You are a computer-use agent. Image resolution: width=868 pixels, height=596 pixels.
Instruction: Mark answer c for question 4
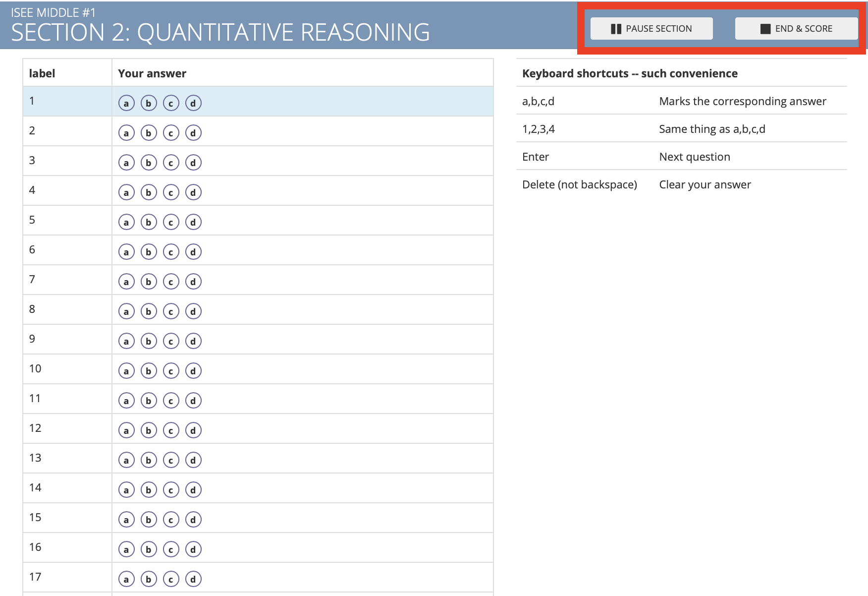171,192
